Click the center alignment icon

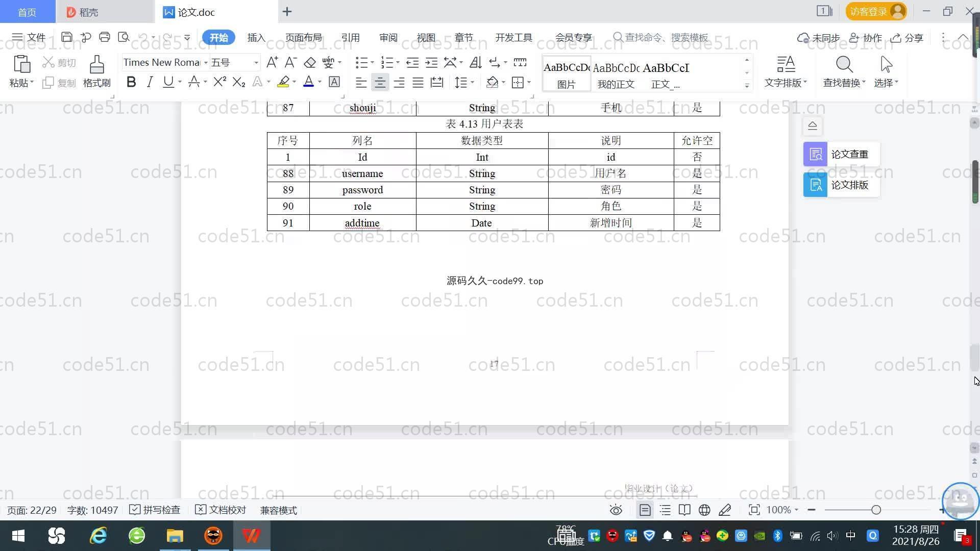380,83
